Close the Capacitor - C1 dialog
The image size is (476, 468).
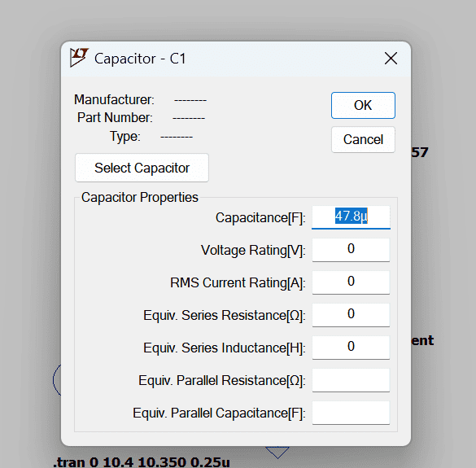(391, 58)
